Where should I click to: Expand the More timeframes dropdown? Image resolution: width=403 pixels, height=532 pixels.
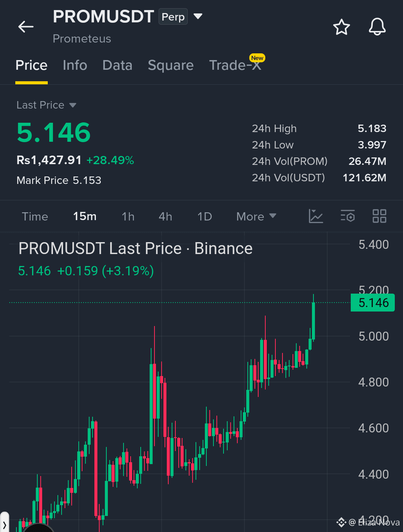pyautogui.click(x=256, y=216)
